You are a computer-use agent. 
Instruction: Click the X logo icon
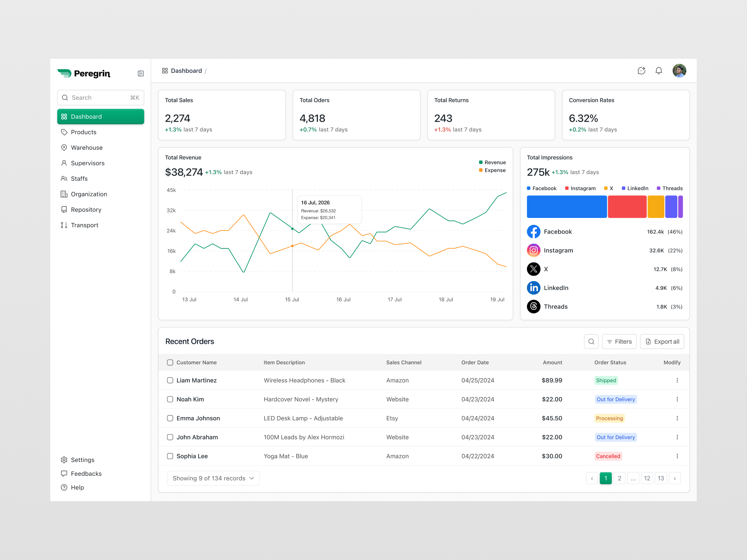[x=534, y=269]
